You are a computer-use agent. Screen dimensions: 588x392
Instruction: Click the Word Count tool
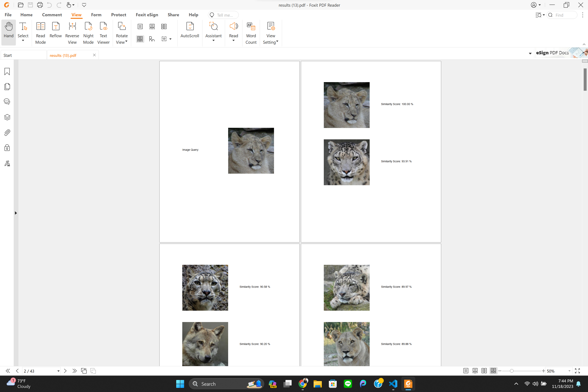coord(251,33)
